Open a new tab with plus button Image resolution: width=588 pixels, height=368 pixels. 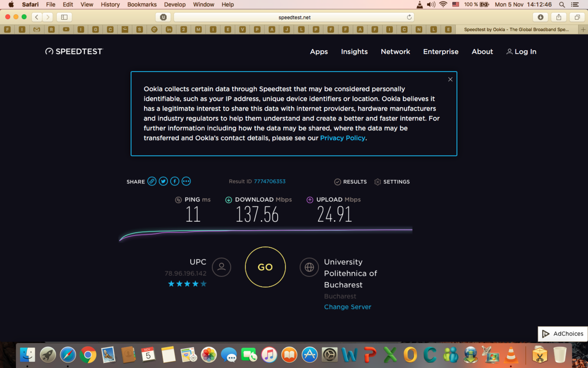[583, 29]
